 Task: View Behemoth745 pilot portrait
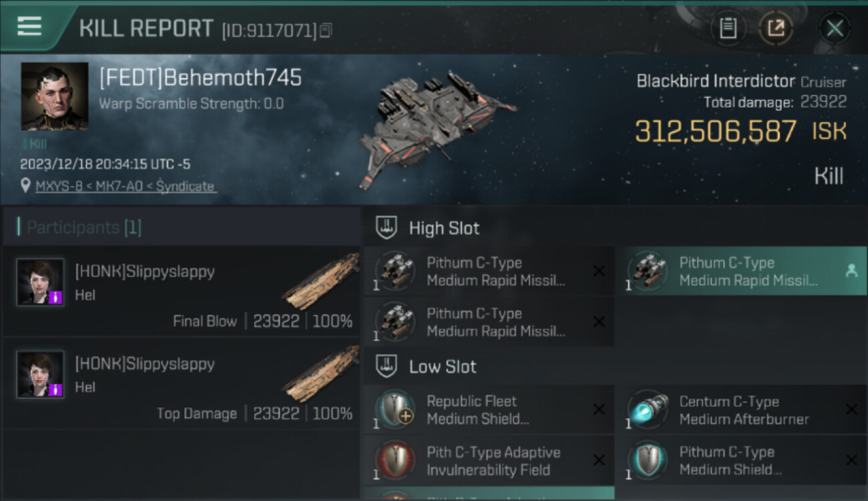click(x=55, y=96)
